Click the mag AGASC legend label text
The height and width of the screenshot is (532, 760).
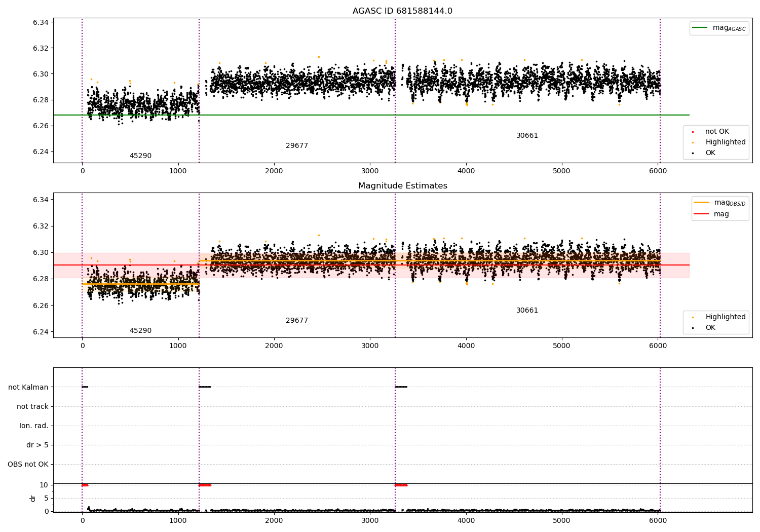click(729, 28)
